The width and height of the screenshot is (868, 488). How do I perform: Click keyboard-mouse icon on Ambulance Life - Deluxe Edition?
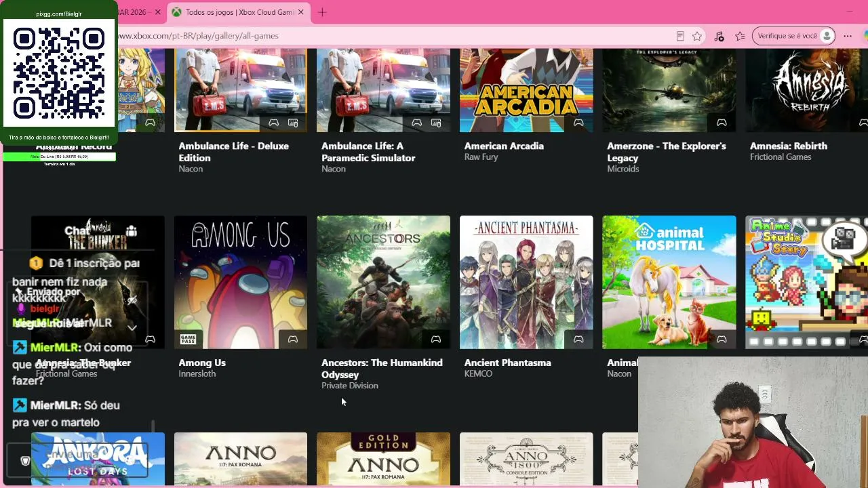pos(293,123)
